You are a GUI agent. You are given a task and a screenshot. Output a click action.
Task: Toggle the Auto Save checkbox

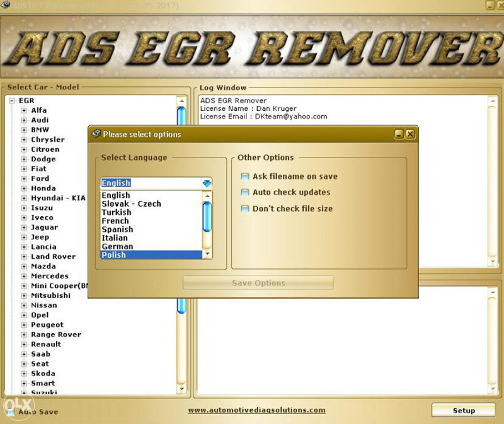(x=11, y=412)
